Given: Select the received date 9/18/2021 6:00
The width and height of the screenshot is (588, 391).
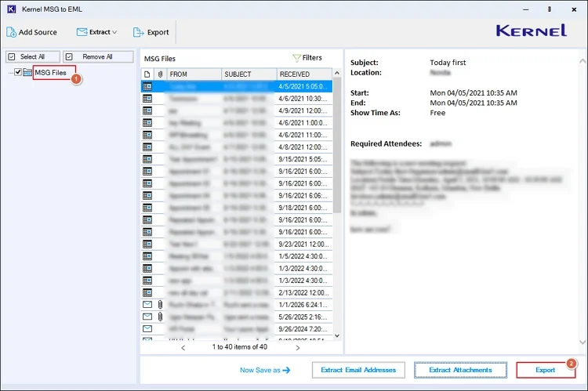Looking at the screenshot, I should point(303,208).
